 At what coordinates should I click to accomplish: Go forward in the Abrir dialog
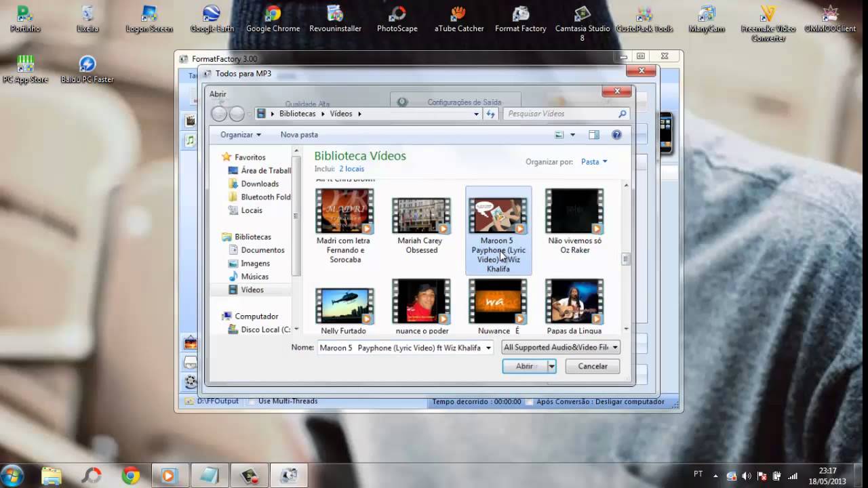237,114
